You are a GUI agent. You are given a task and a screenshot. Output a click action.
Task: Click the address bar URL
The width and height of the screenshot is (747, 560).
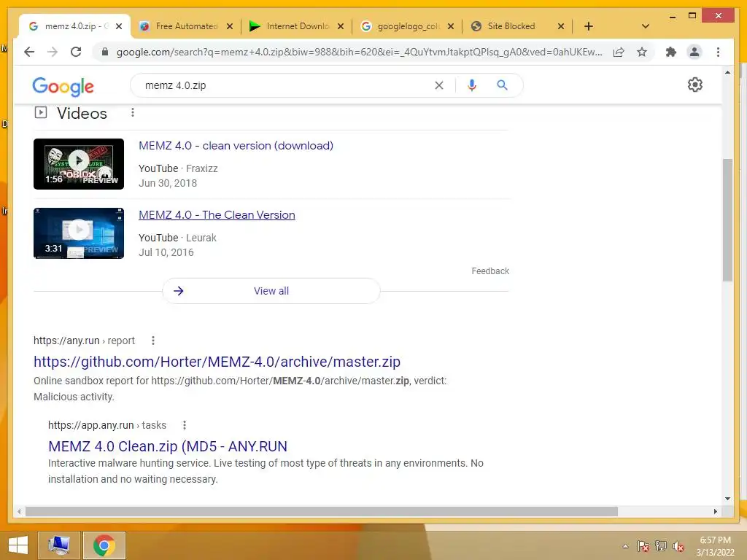[x=359, y=52]
